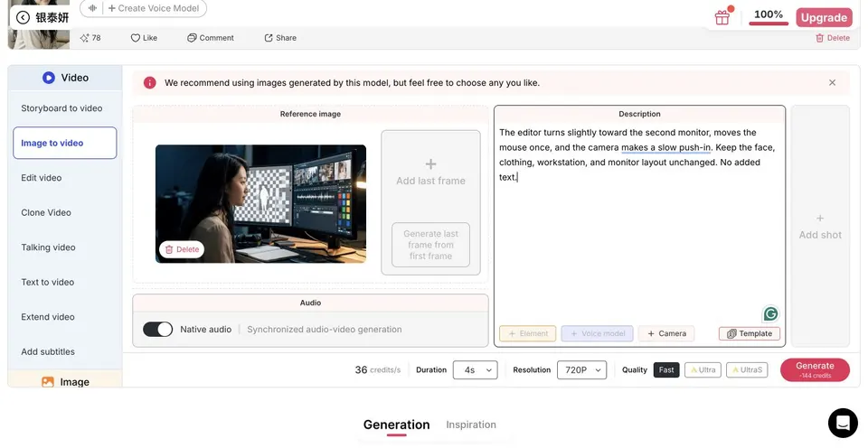Open the gift box rewards icon
Image resolution: width=868 pixels, height=448 pixels.
pyautogui.click(x=722, y=18)
